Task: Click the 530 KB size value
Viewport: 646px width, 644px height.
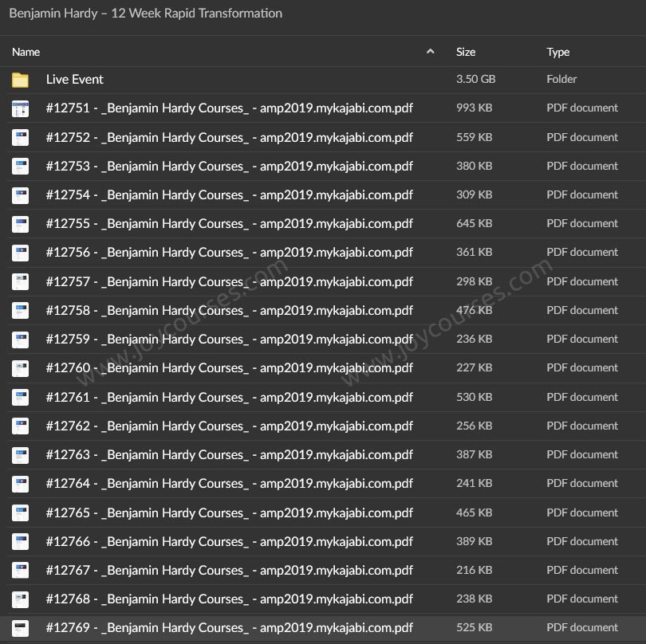Action: (475, 398)
